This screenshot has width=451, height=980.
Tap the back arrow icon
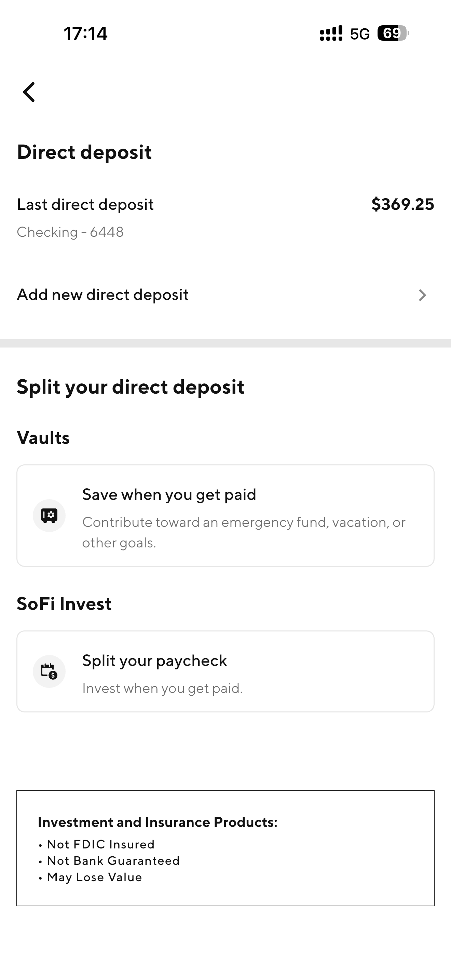[x=29, y=92]
